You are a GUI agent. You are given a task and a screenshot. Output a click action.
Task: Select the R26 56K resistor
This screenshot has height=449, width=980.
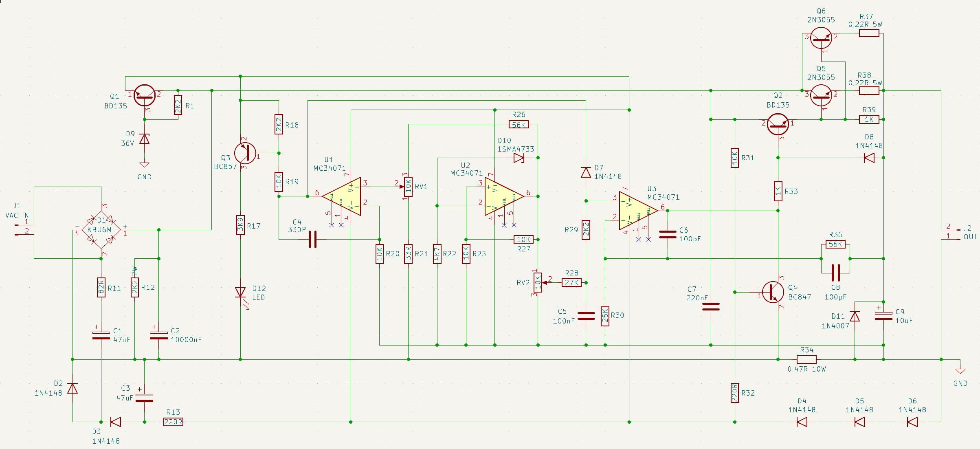(519, 124)
